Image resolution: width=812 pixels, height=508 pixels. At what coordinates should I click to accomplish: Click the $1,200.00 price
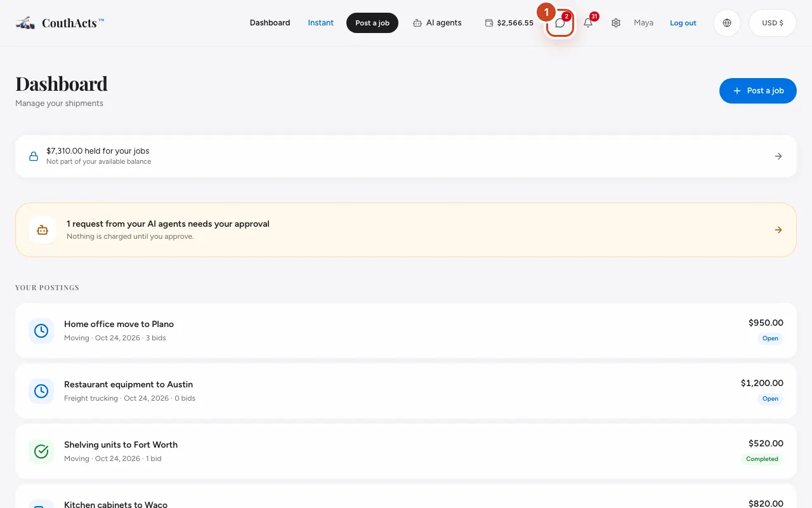click(x=762, y=383)
